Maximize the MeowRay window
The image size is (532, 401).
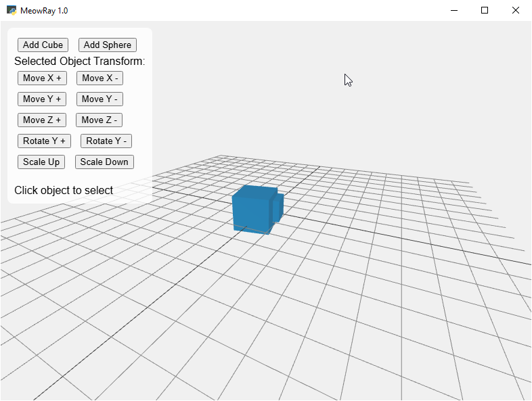point(485,11)
